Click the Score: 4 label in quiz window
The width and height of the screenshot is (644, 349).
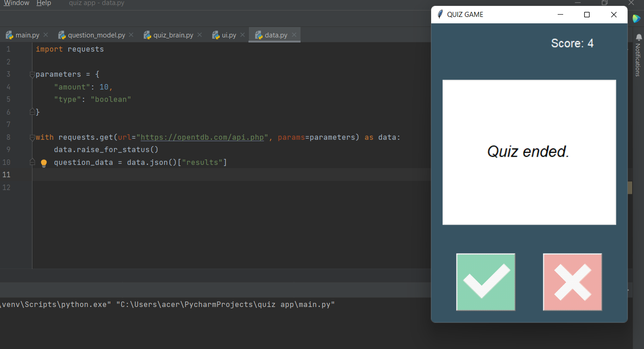572,43
